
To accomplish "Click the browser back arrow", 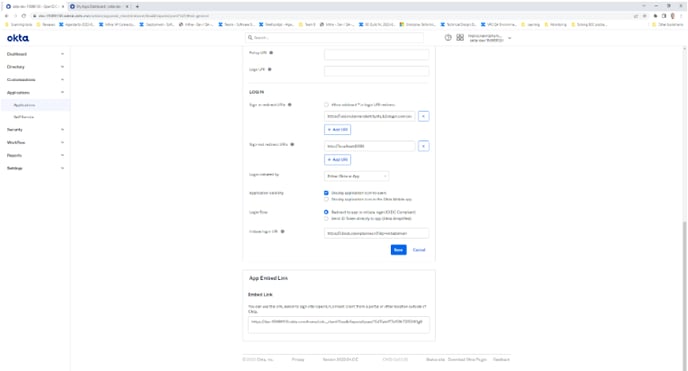I will pos(7,16).
